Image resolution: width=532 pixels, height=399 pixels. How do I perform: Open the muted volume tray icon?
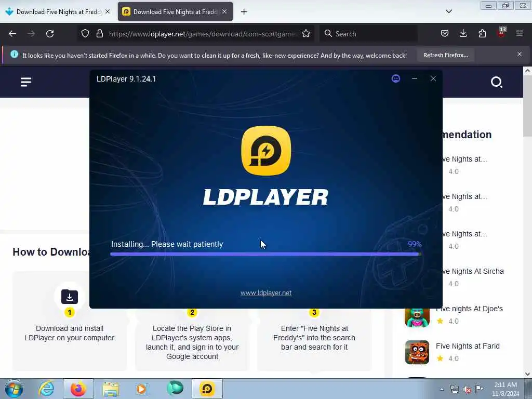467,390
